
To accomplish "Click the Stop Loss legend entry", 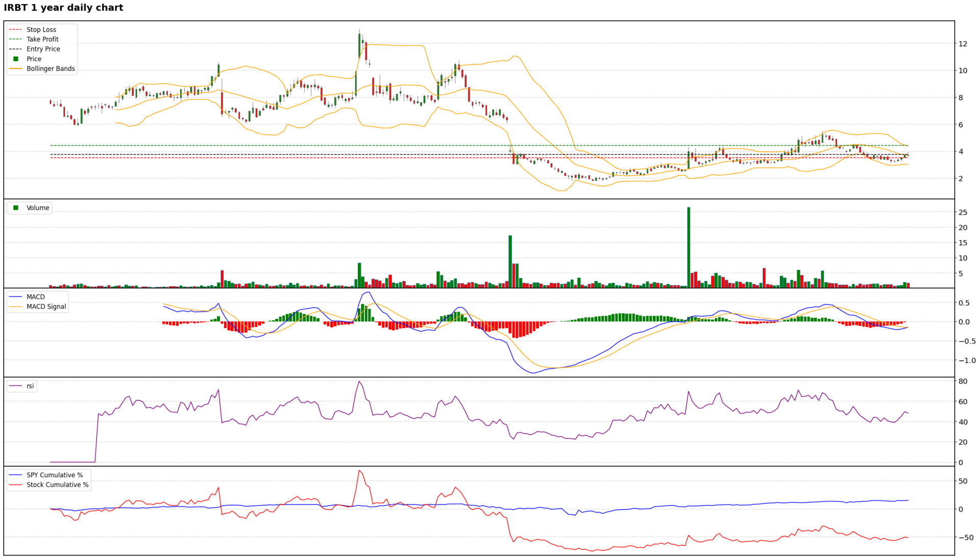I will [41, 30].
